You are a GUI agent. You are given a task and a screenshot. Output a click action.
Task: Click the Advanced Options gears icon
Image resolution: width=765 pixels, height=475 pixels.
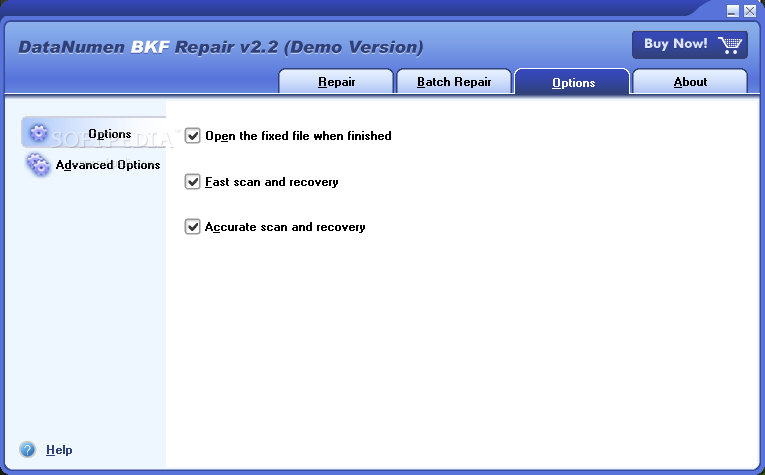coord(38,164)
